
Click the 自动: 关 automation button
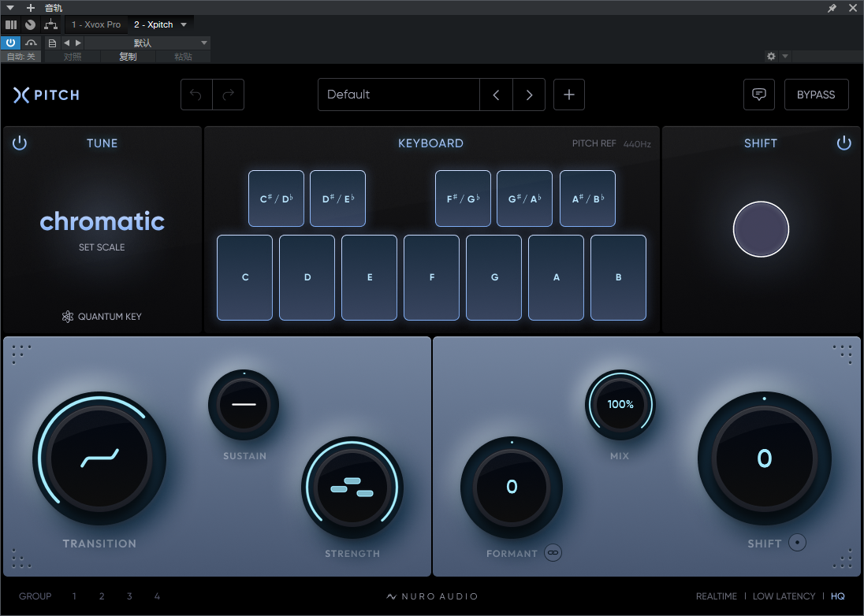click(21, 57)
